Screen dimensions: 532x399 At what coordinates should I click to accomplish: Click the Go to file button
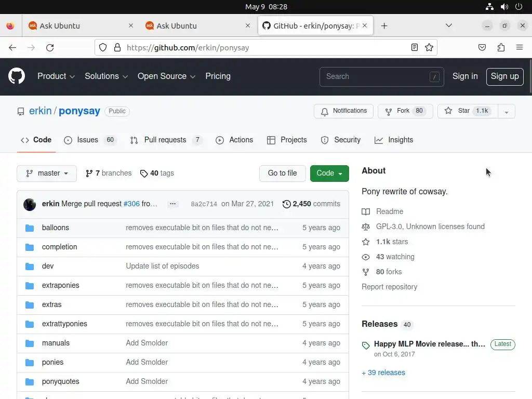[282, 174]
